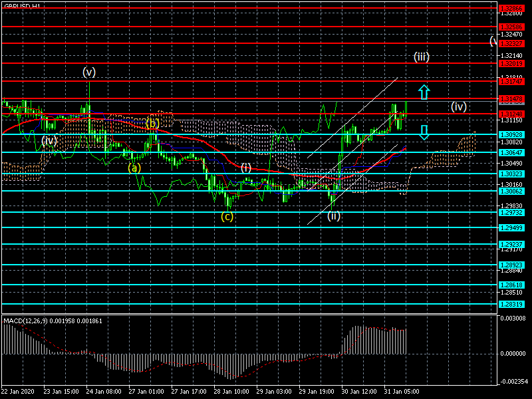The width and height of the screenshot is (532, 399).
Task: Select the red 1.31478 price label
Action: tap(511, 98)
